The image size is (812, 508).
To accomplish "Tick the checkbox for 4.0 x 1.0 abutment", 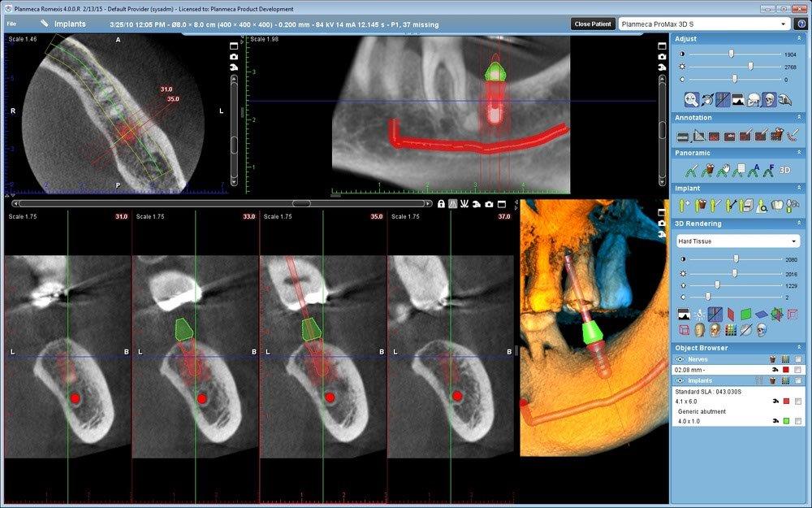I will point(798,421).
